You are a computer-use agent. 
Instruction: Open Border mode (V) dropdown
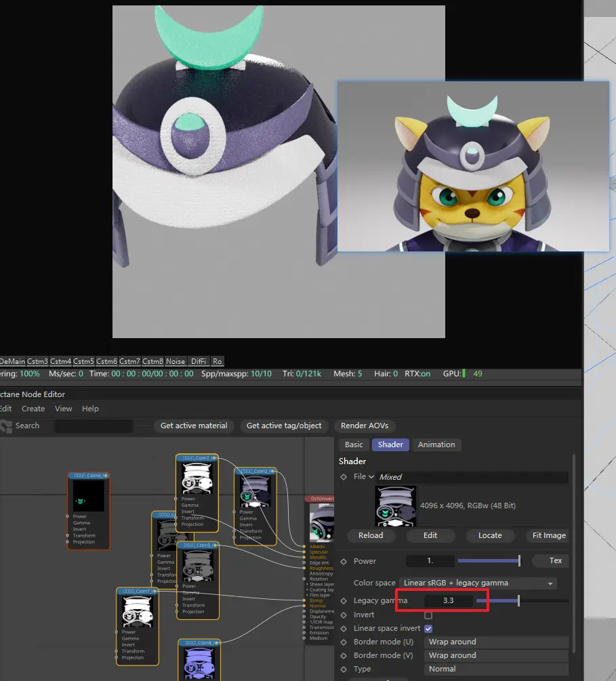coord(496,655)
